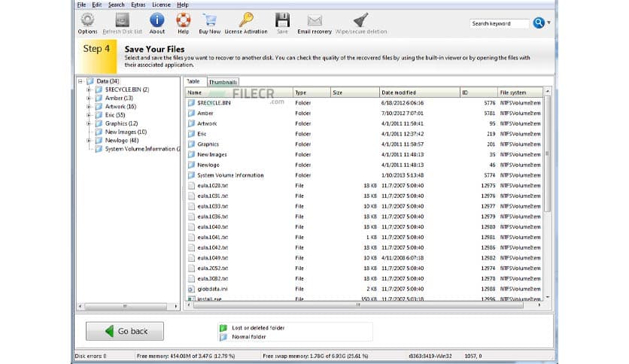Click the folder tree horizontal scrollbar
The height and width of the screenshot is (364, 629).
125,306
